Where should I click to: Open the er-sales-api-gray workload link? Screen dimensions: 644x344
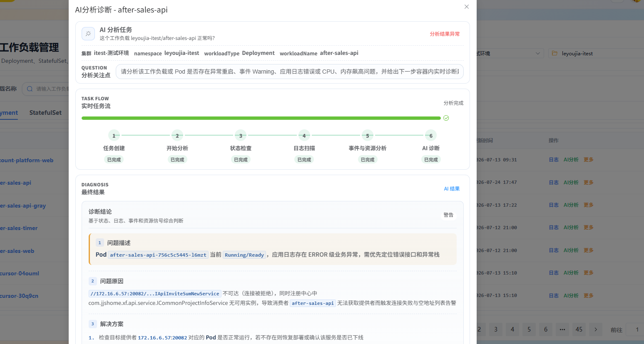click(23, 206)
